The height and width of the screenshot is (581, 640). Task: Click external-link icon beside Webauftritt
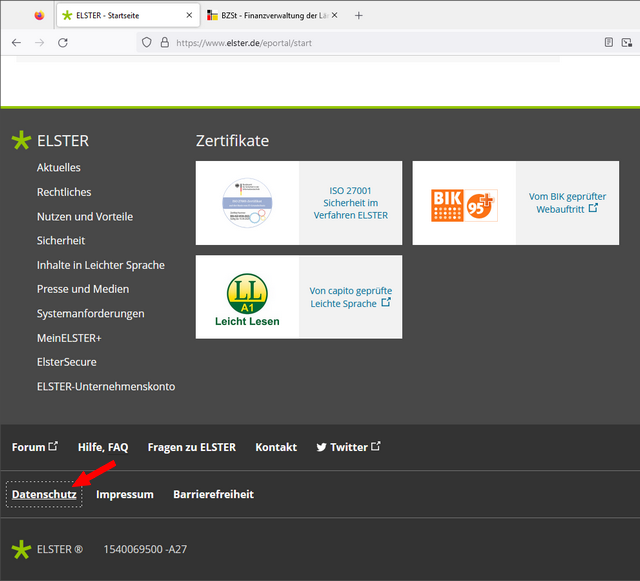click(593, 208)
